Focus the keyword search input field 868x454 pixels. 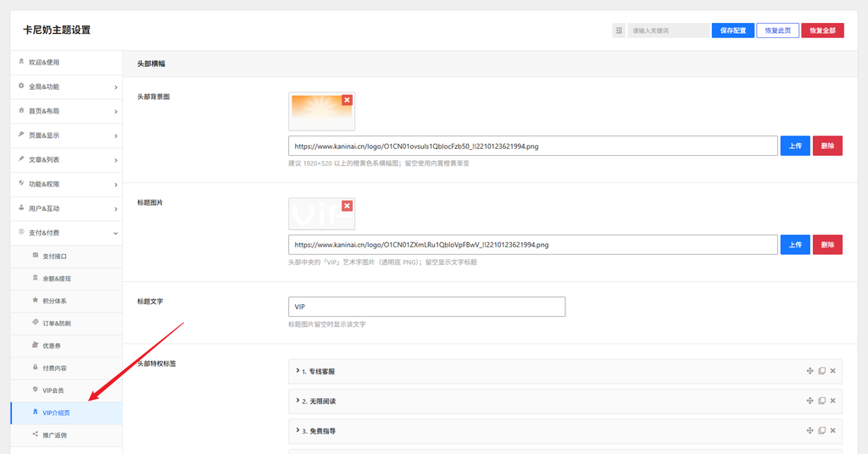668,30
